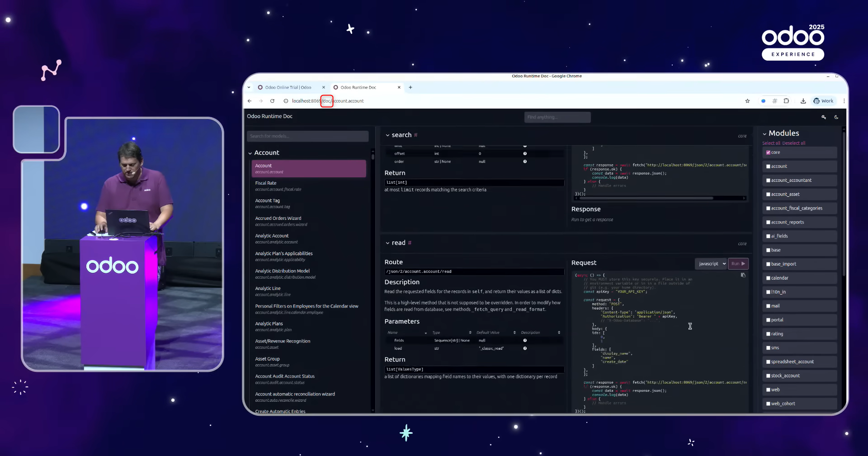Open the tab search dropdown arrow

[x=249, y=87]
